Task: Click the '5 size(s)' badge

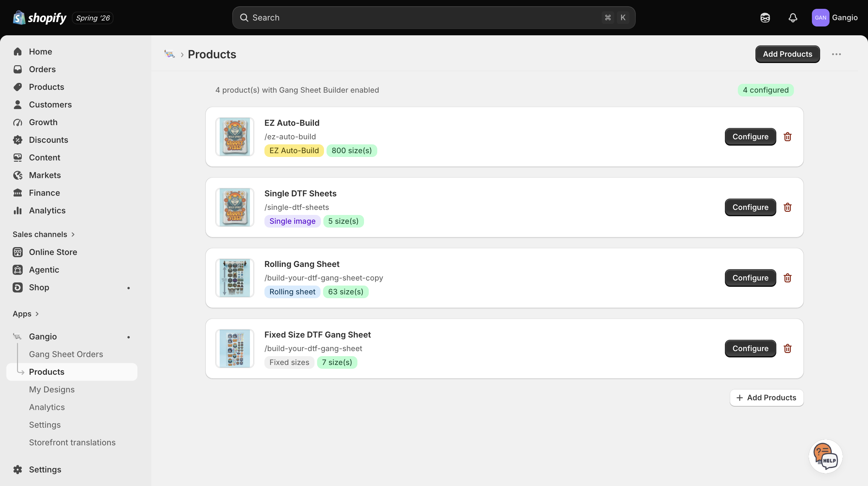Action: tap(343, 221)
